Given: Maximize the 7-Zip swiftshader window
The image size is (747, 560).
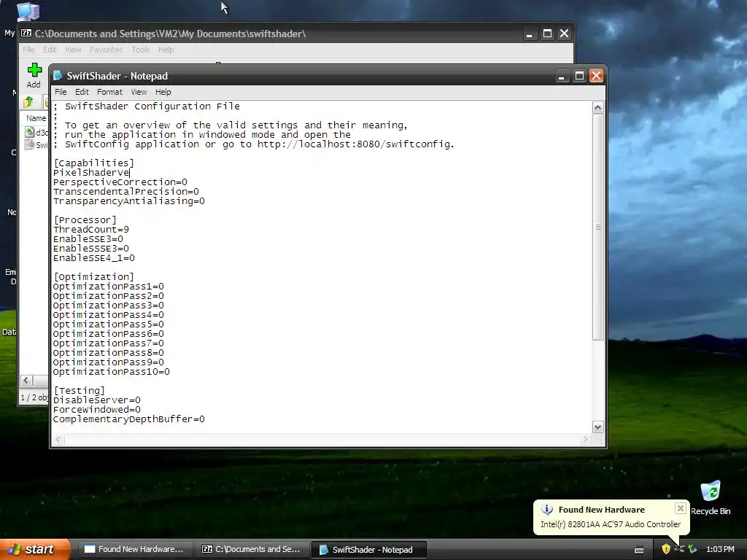Looking at the screenshot, I should pos(547,34).
